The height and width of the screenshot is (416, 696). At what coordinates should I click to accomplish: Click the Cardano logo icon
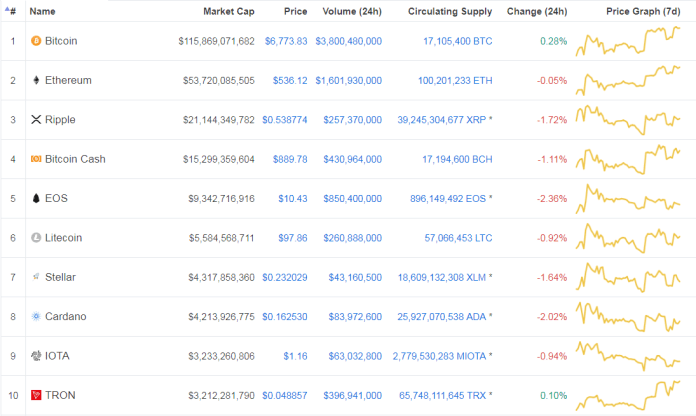(36, 316)
